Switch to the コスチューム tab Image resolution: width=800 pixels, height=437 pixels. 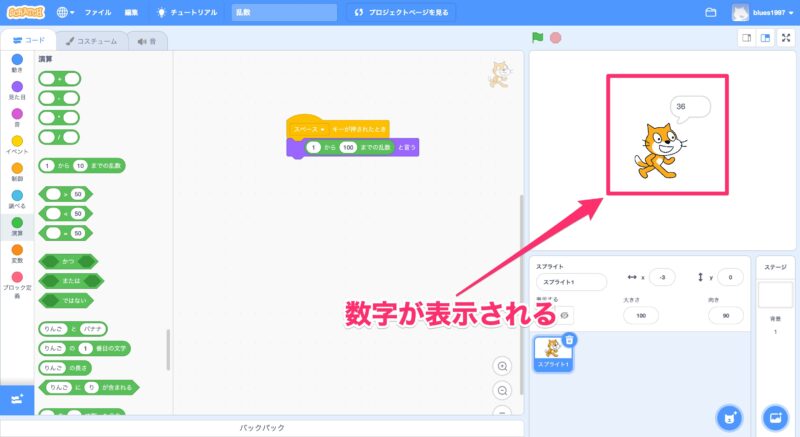coord(91,41)
